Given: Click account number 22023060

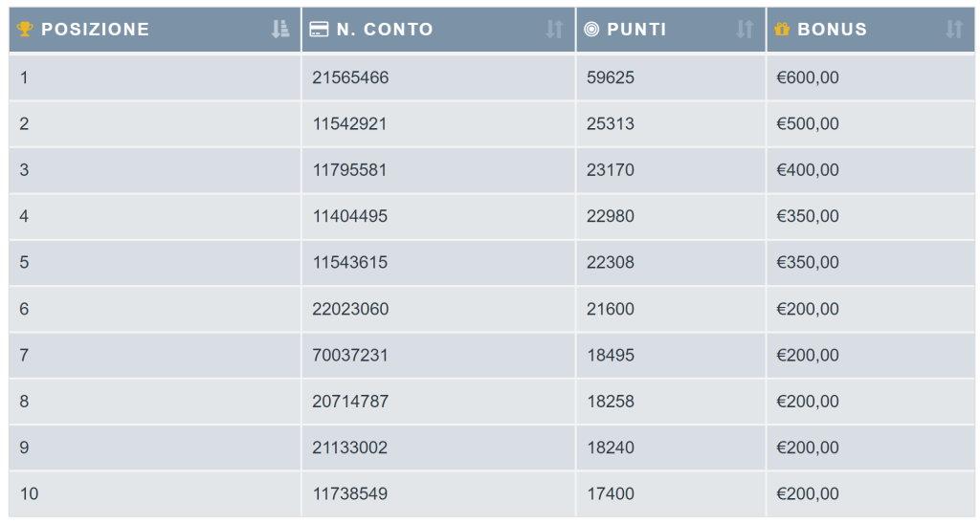Looking at the screenshot, I should click(350, 309).
